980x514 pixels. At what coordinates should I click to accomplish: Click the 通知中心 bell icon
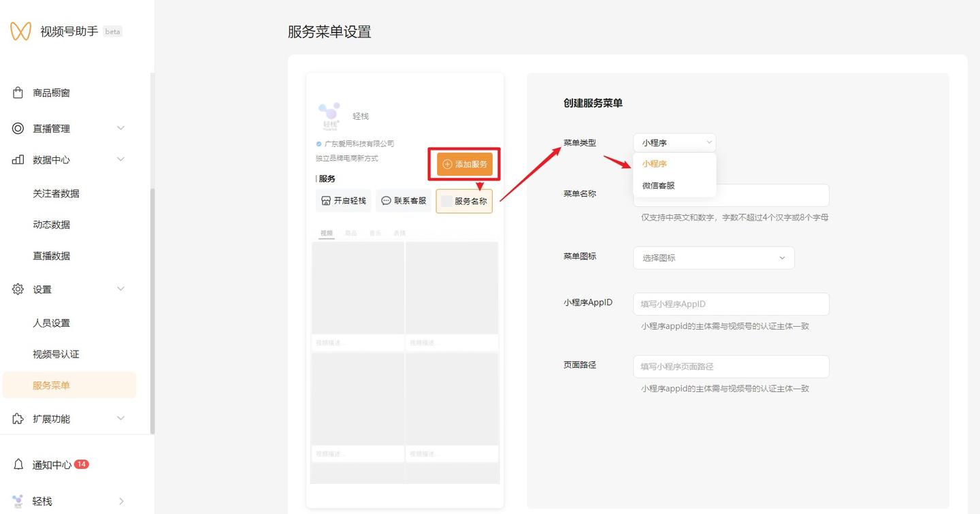click(x=19, y=464)
